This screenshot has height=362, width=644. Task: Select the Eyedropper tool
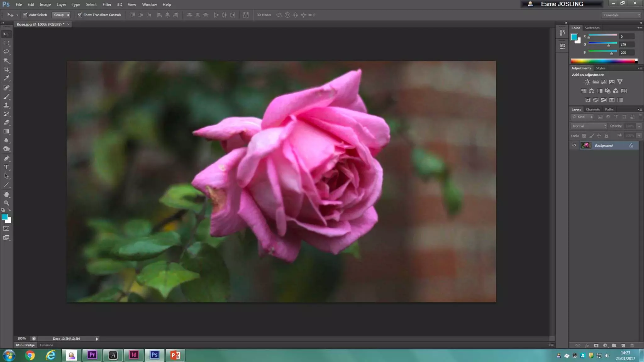click(6, 78)
